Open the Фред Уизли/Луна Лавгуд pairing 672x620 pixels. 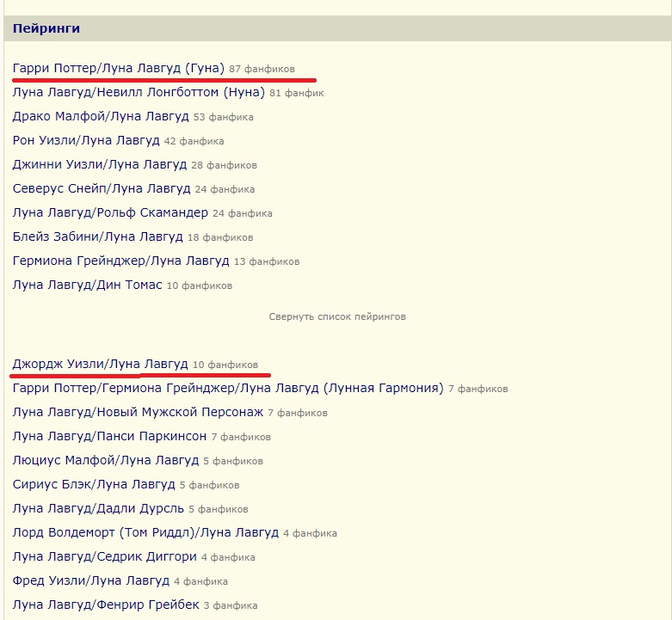coord(91,580)
